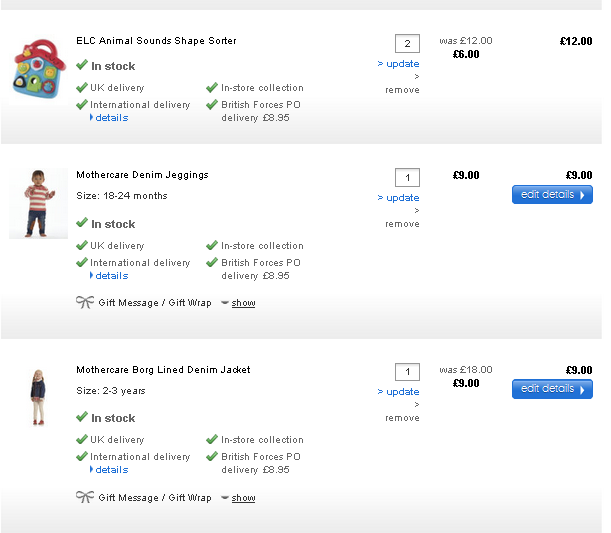Click the green In stock checkmark for Shape Sorter
Viewport: 611px width, 533px height.
(x=82, y=65)
